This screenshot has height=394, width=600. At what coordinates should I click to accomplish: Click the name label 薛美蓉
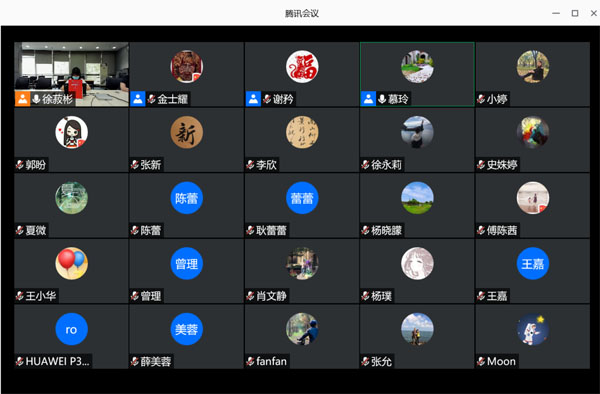pyautogui.click(x=155, y=361)
